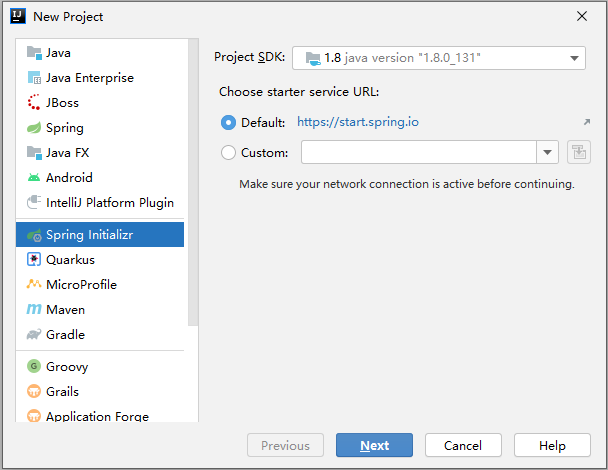Click the Custom URL text field

(x=419, y=153)
